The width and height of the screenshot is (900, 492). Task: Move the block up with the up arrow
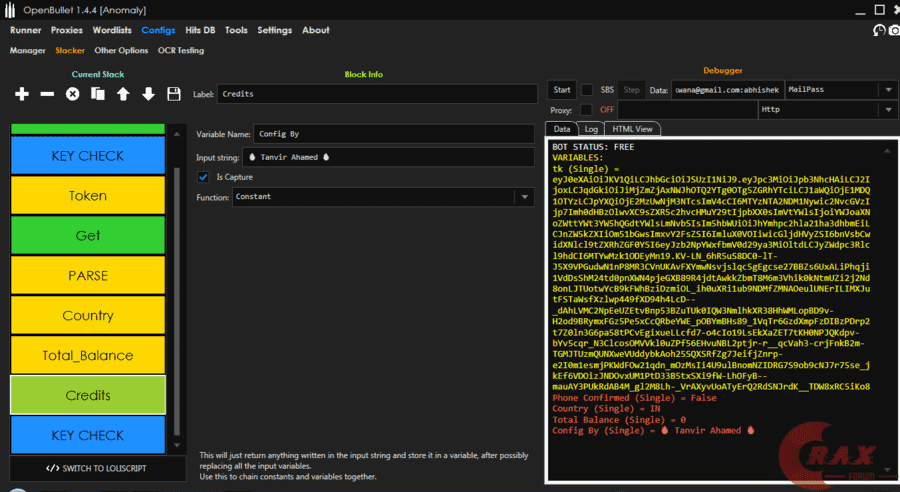click(x=123, y=94)
